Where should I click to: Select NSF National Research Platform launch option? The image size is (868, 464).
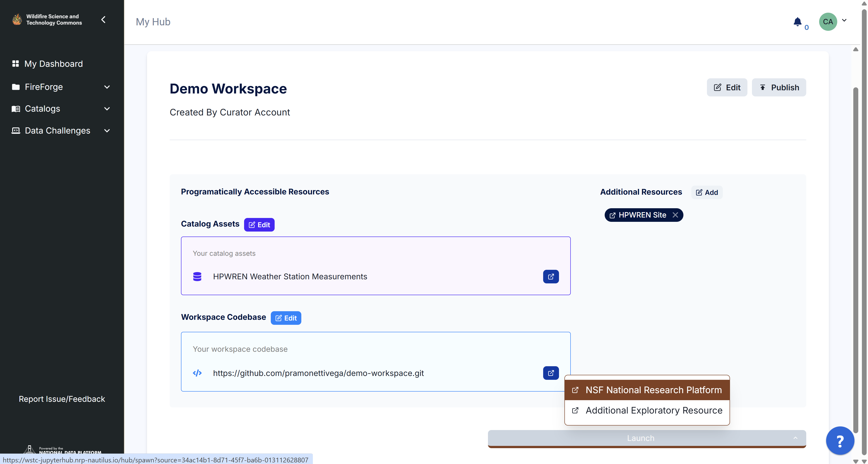click(x=647, y=390)
